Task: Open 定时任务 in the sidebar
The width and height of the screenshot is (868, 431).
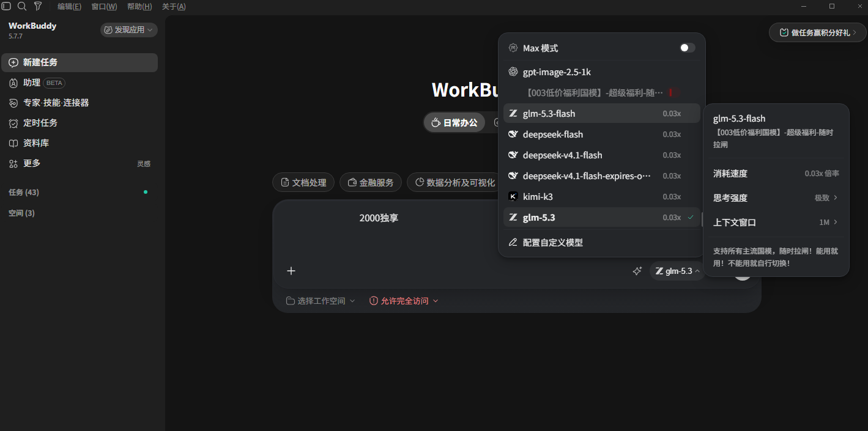Action: pyautogui.click(x=80, y=123)
